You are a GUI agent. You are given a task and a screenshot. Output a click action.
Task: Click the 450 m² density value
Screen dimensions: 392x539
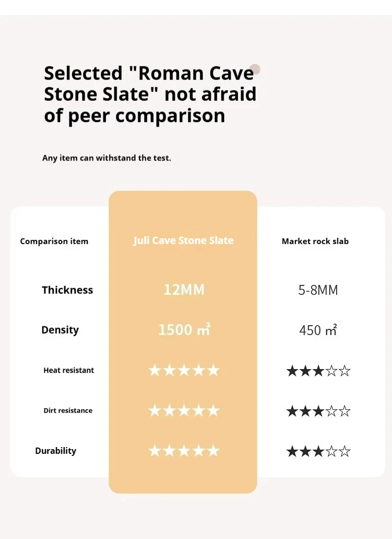click(x=318, y=330)
